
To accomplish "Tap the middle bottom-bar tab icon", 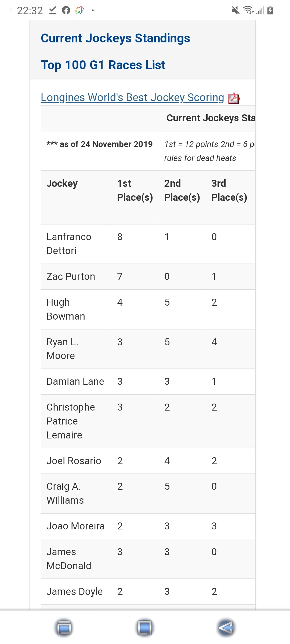I will pos(144,628).
